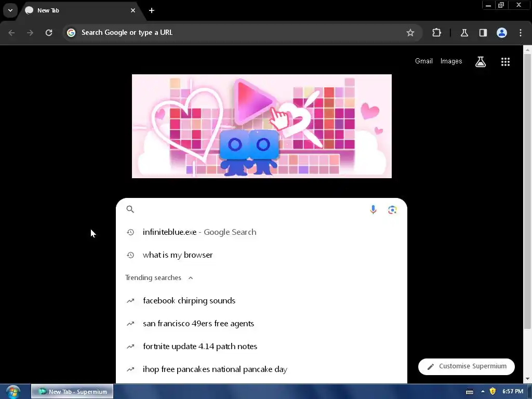Select the New Tab browser tab

point(81,10)
